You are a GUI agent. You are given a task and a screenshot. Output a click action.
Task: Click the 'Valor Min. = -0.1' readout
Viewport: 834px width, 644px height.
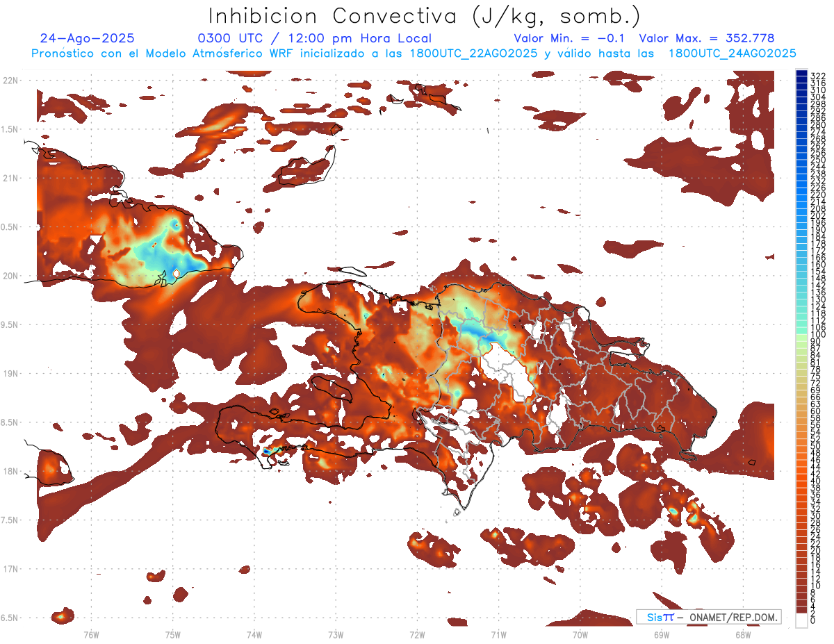pyautogui.click(x=569, y=39)
